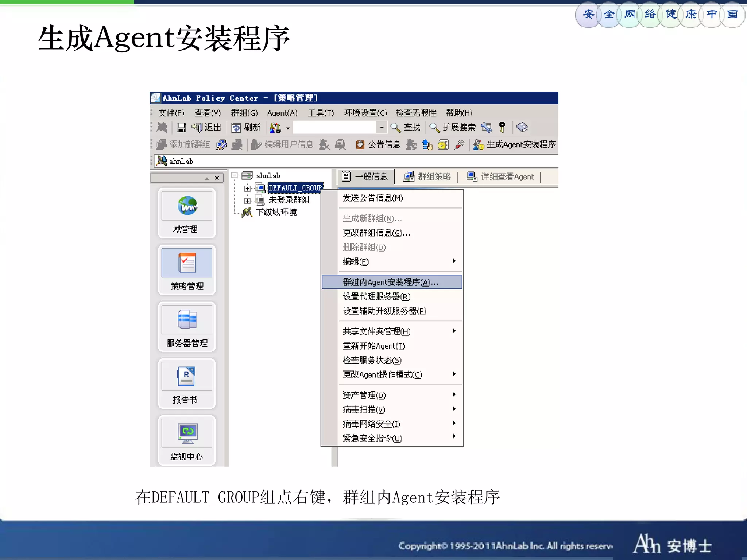Click the 添加新群组 add group button

point(183,145)
